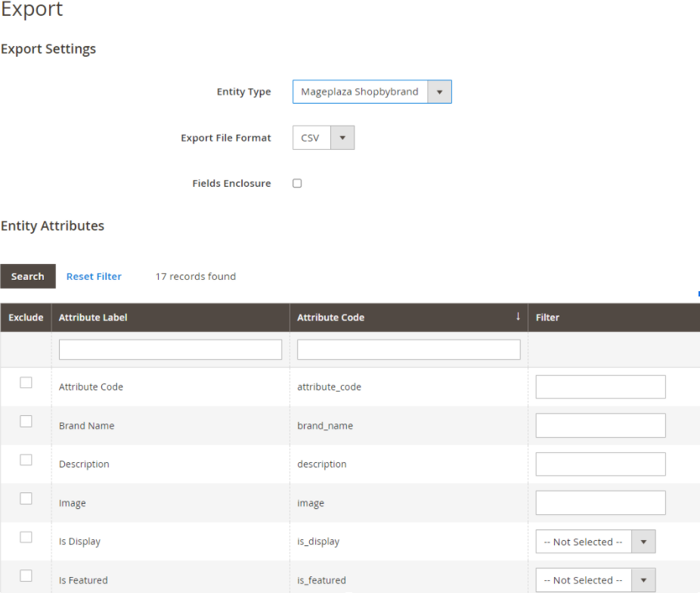Click the Reset Filter link
700x593 pixels.
[x=94, y=276]
